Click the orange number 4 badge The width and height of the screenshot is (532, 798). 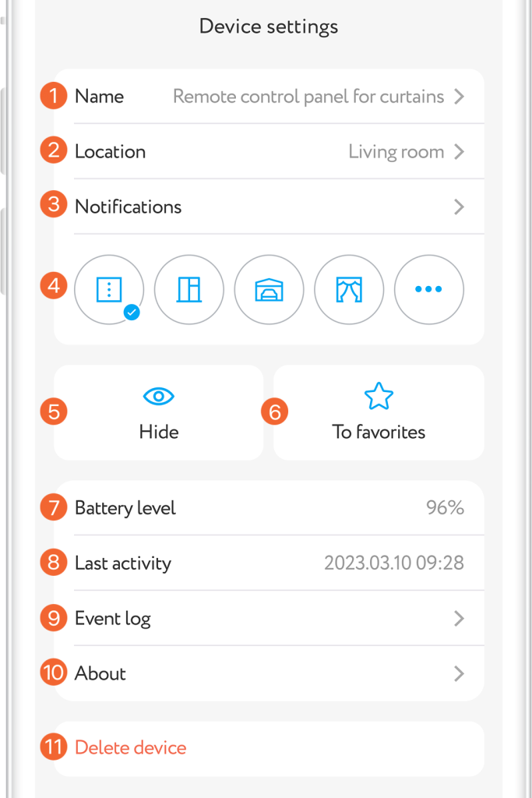click(x=54, y=285)
